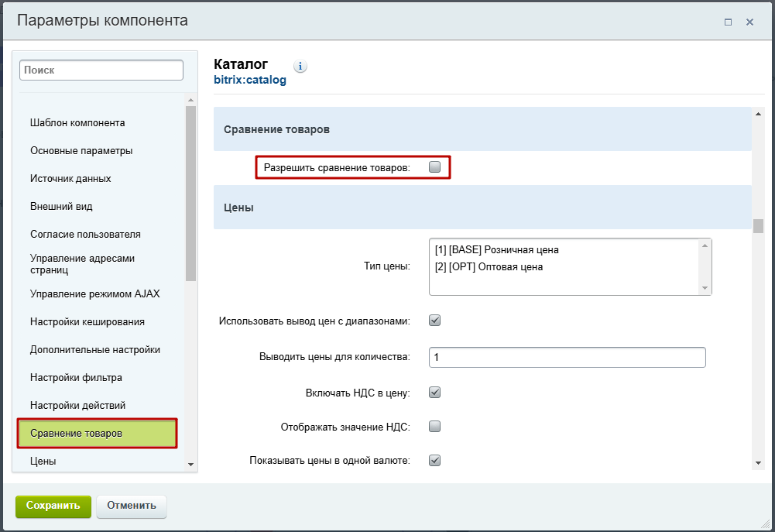This screenshot has width=775, height=532.
Task: Click the bitrix:catalog component name
Action: tap(250, 80)
